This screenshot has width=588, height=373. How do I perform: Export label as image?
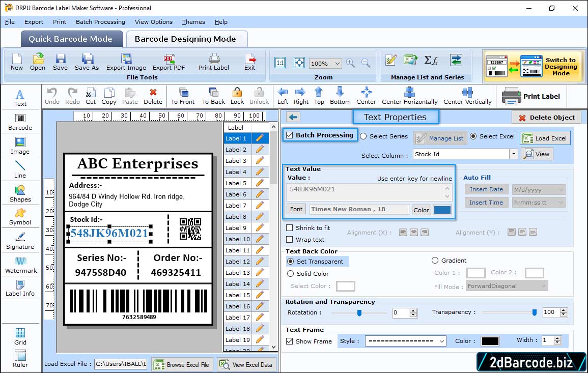(126, 62)
